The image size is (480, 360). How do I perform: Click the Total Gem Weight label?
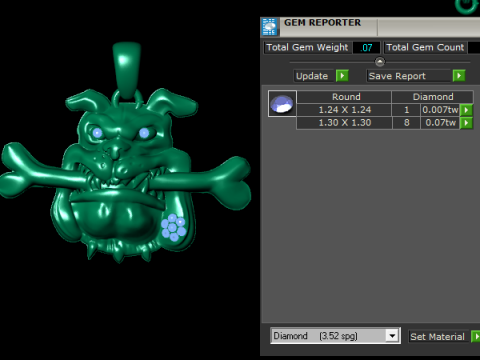[x=307, y=48]
